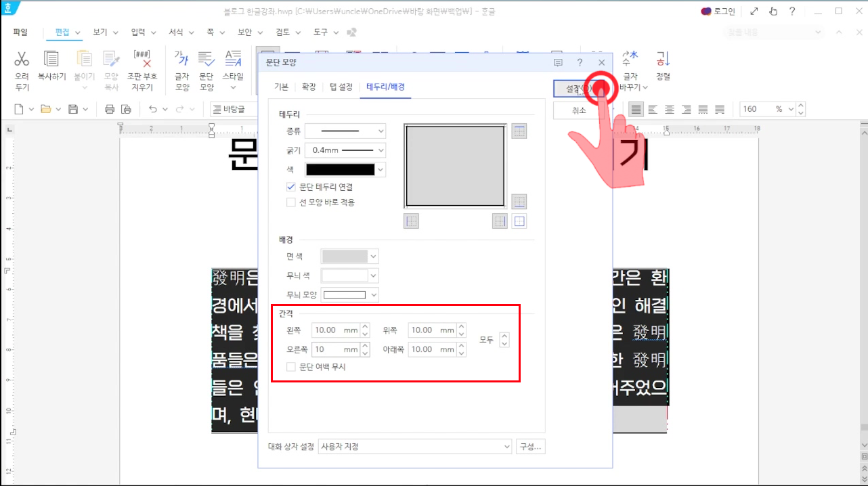
Task: Click the 오른쪽 spacing input field
Action: (x=336, y=349)
